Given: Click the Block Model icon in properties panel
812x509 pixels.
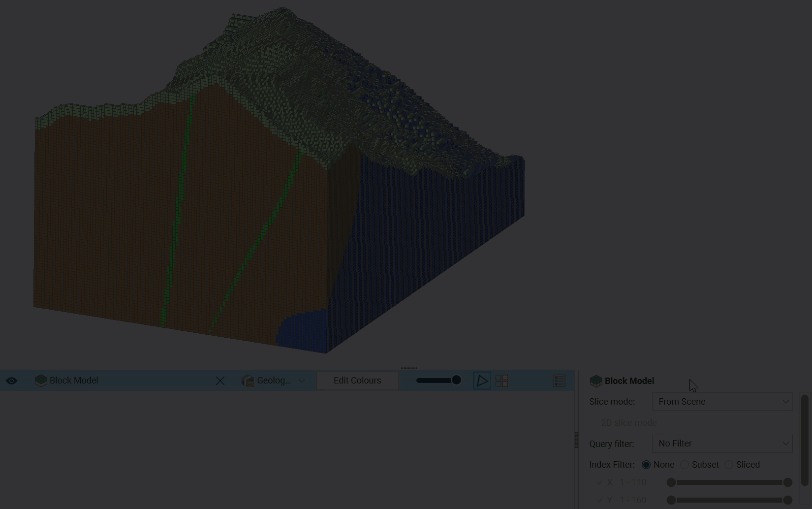Looking at the screenshot, I should point(596,381).
